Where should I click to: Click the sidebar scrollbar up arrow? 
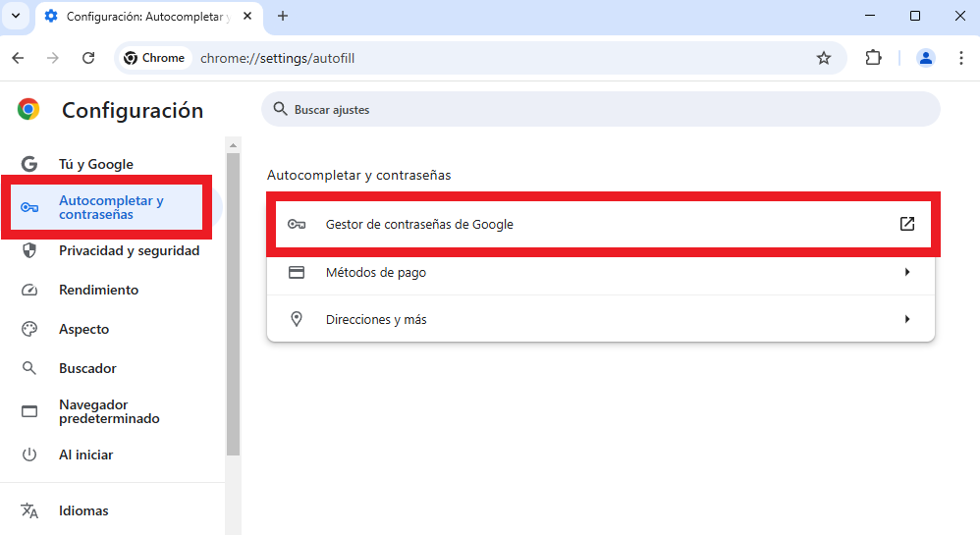[x=233, y=145]
